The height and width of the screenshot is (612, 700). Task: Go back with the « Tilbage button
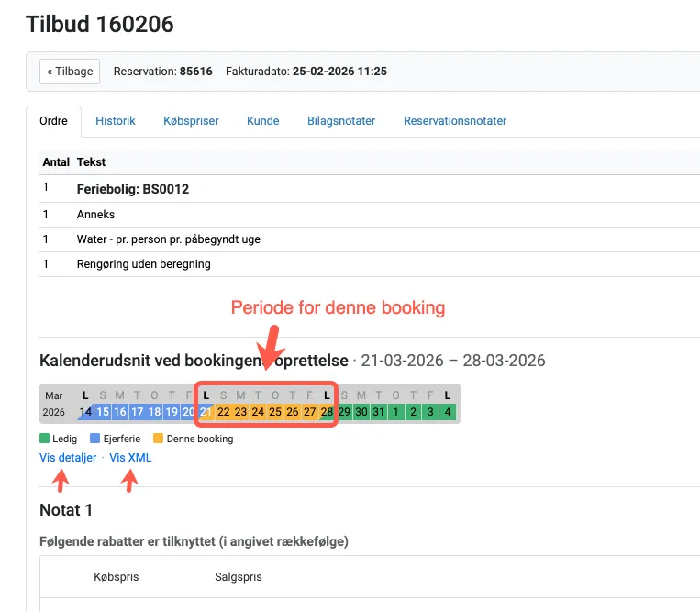[70, 72]
